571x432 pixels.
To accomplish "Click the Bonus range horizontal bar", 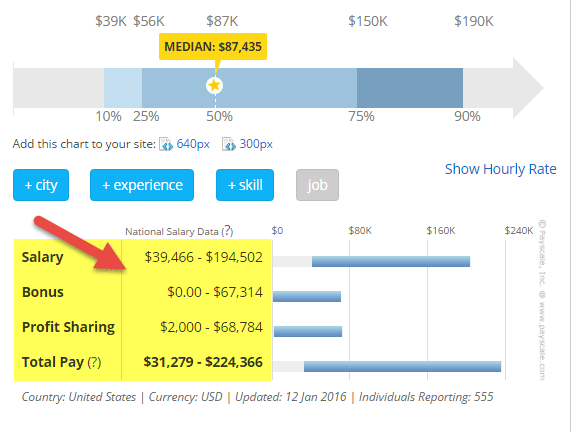I will click(307, 296).
